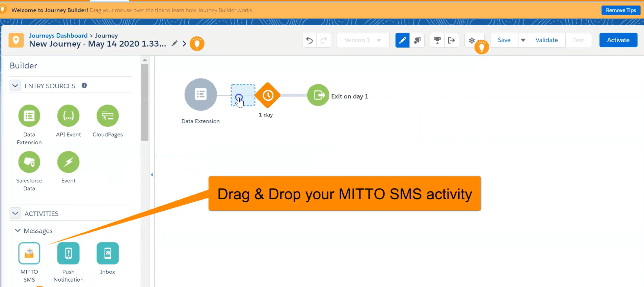This screenshot has height=287, width=644.
Task: Click the Data Extension node on canvas
Action: coord(200,94)
